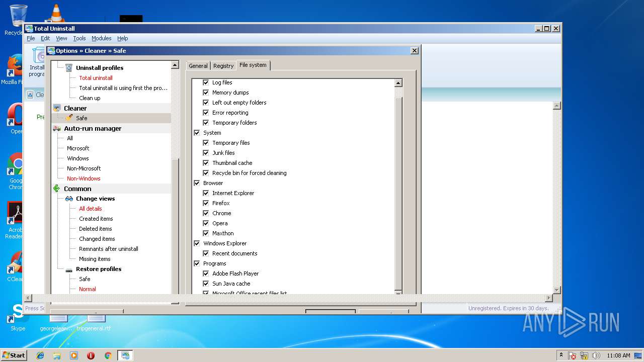Viewport: 644px width, 362px height.
Task: Click the Safe broom icon
Action: pos(69,118)
